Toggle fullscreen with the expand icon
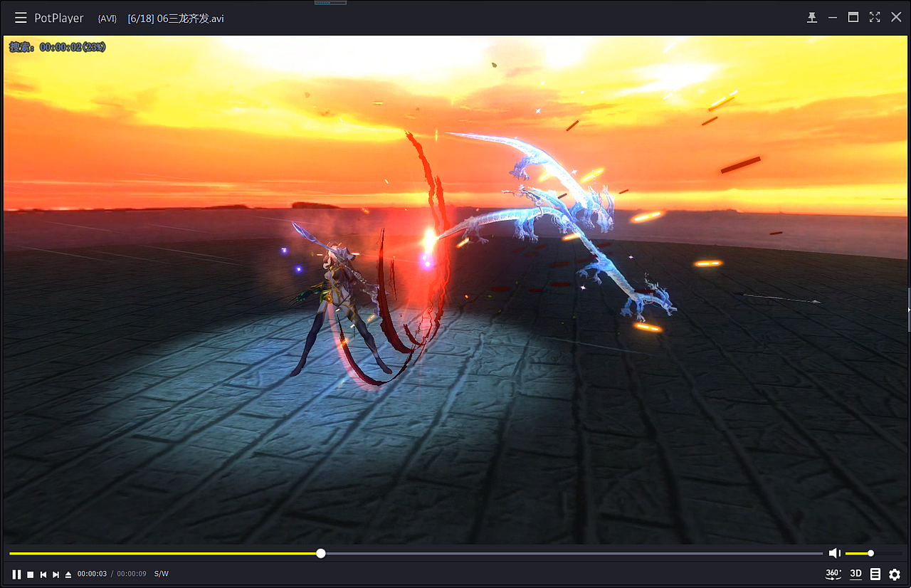 click(874, 16)
